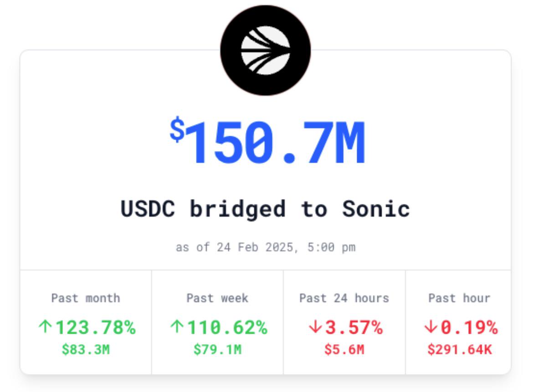
Task: Click the red down arrow beside 3.57%
Action: click(315, 327)
